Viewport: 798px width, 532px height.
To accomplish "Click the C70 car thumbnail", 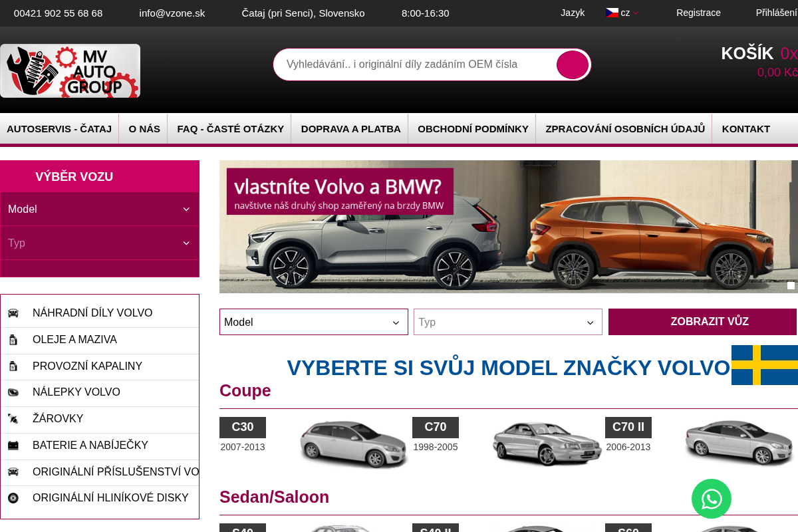I will click(x=546, y=444).
